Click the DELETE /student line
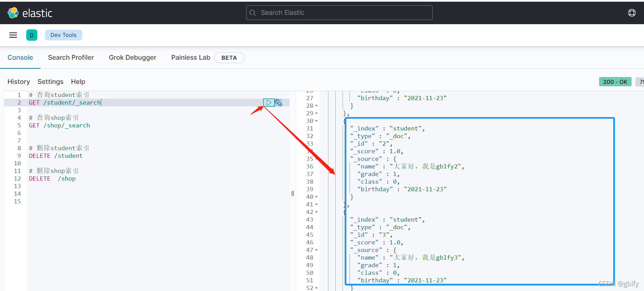Viewport: 644px width, 291px height. coord(56,156)
